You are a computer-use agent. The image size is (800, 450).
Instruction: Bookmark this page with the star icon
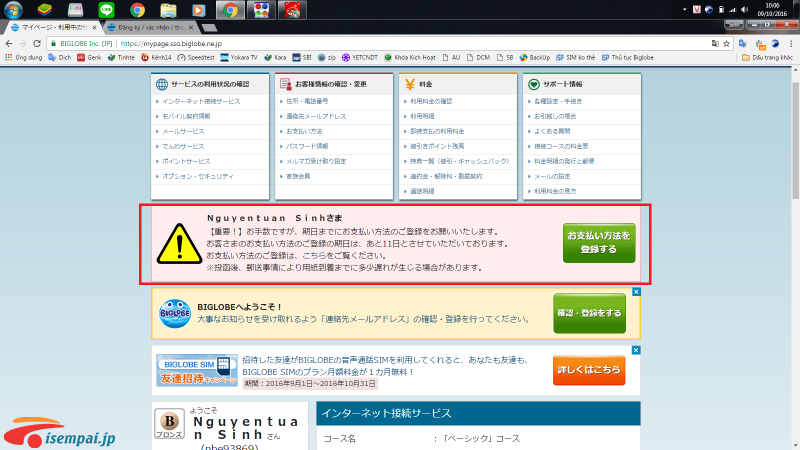click(x=727, y=43)
